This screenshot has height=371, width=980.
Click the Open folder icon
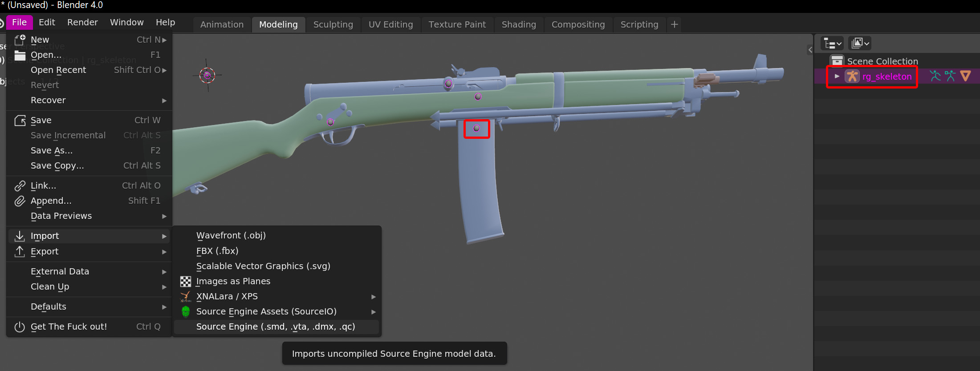point(20,55)
